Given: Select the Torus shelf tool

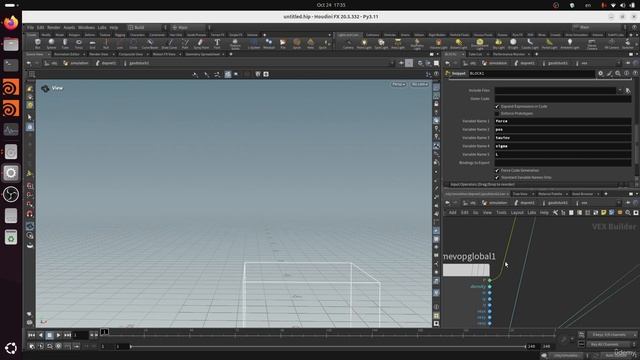Looking at the screenshot, I should pyautogui.click(x=78, y=43).
